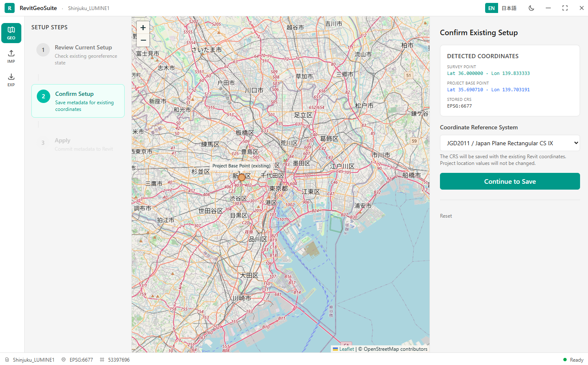Viewport: 588px width, 365px height.
Task: Open the GEO georeference panel
Action: tap(11, 33)
